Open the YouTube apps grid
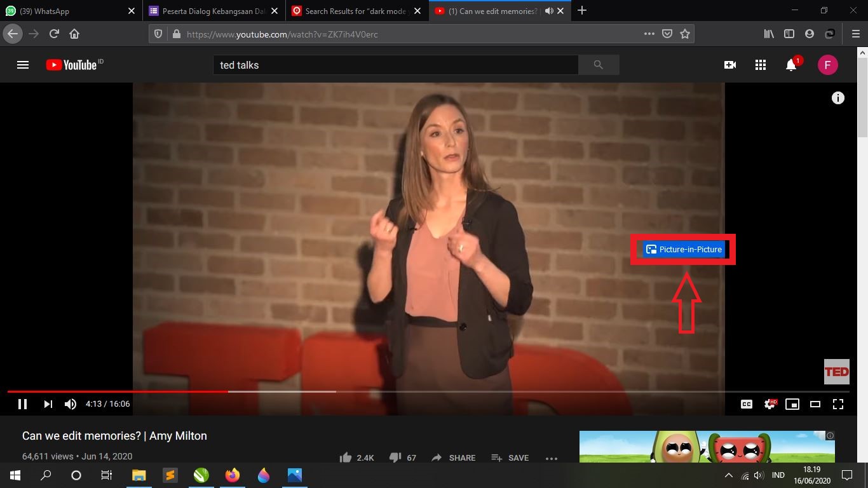Screen dimensions: 868x488 click(760, 65)
